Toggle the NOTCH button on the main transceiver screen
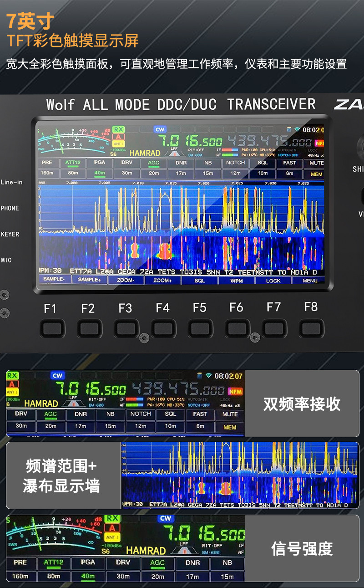This screenshot has height=588, width=364. [235, 163]
